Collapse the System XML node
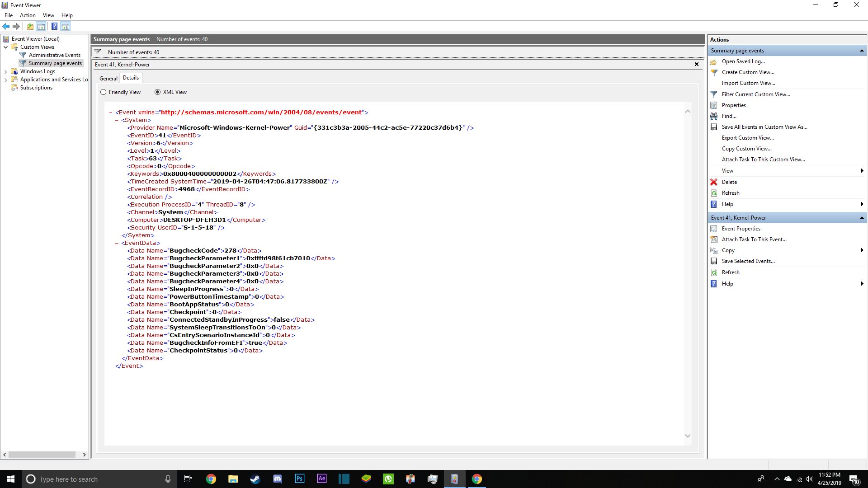This screenshot has width=868, height=488. point(117,120)
